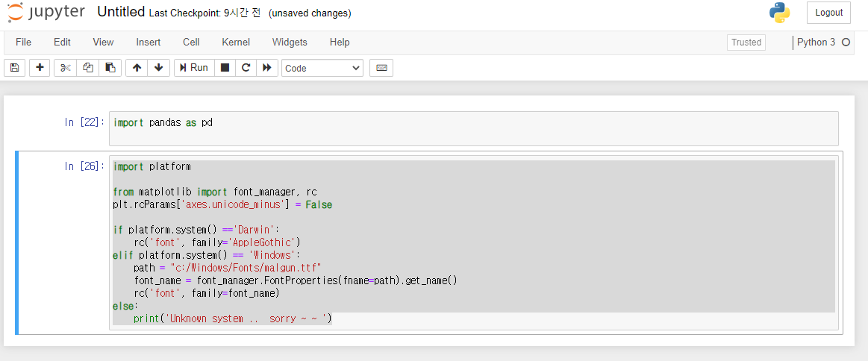Open the Insert menu
Image resolution: width=868 pixels, height=361 pixels.
(x=149, y=42)
